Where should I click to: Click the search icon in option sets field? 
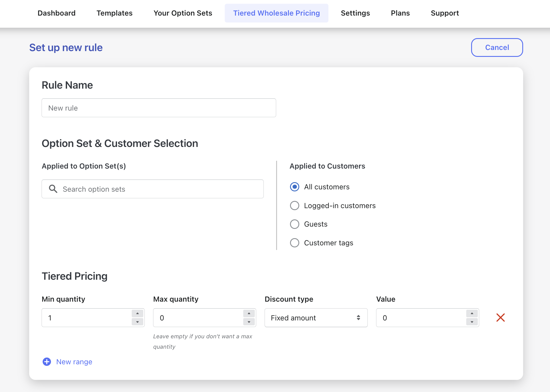click(53, 189)
